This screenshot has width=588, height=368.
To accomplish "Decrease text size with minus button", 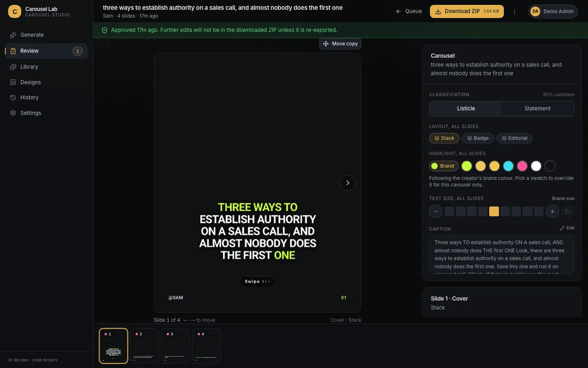I will click(x=436, y=211).
